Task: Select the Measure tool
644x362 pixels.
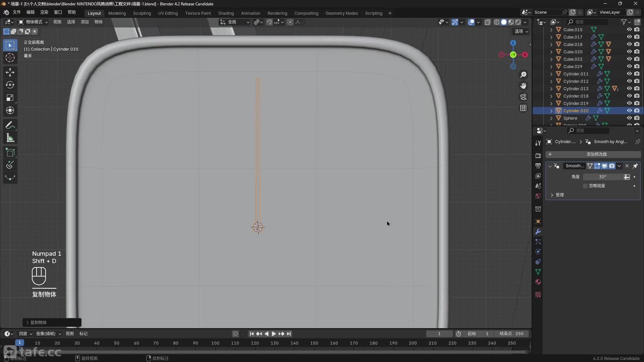Action: click(10, 138)
